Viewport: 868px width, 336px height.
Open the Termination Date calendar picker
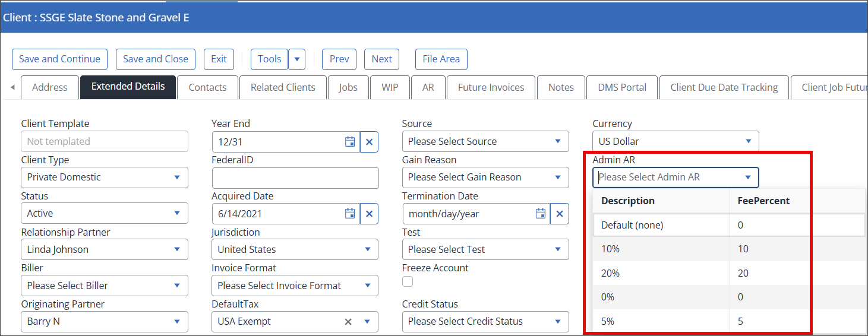[x=540, y=214]
